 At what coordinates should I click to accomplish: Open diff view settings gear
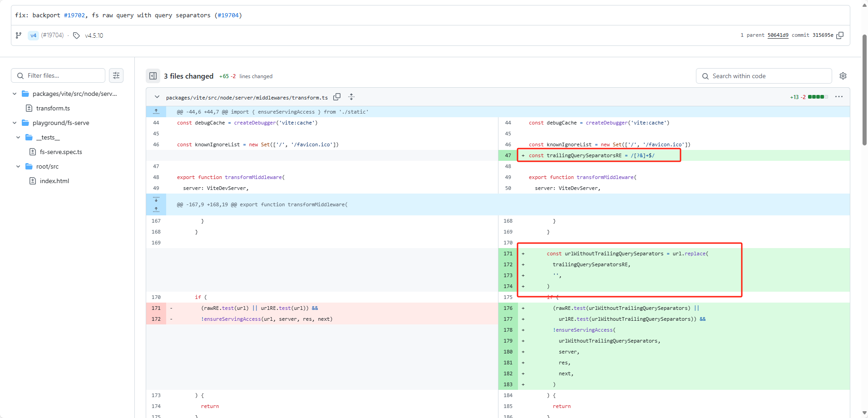(x=843, y=76)
